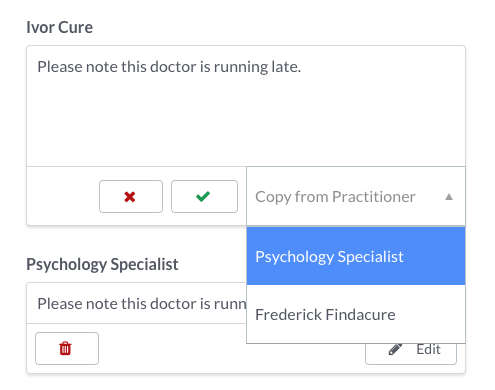Viewport: 495px width, 390px height.
Task: Click the Ivor Cure heading
Action: [60, 27]
